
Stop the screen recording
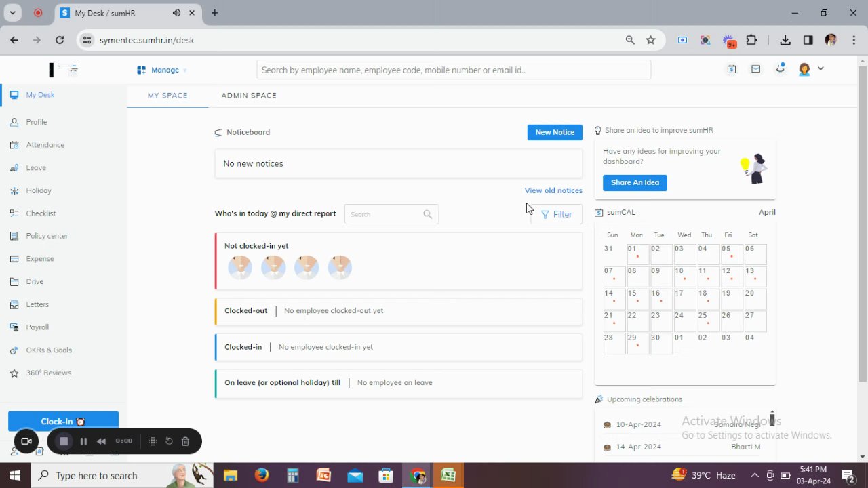tap(64, 441)
